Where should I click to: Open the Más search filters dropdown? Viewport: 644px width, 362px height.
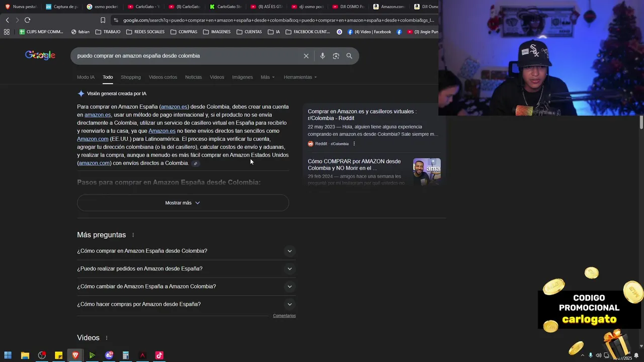(x=268, y=77)
